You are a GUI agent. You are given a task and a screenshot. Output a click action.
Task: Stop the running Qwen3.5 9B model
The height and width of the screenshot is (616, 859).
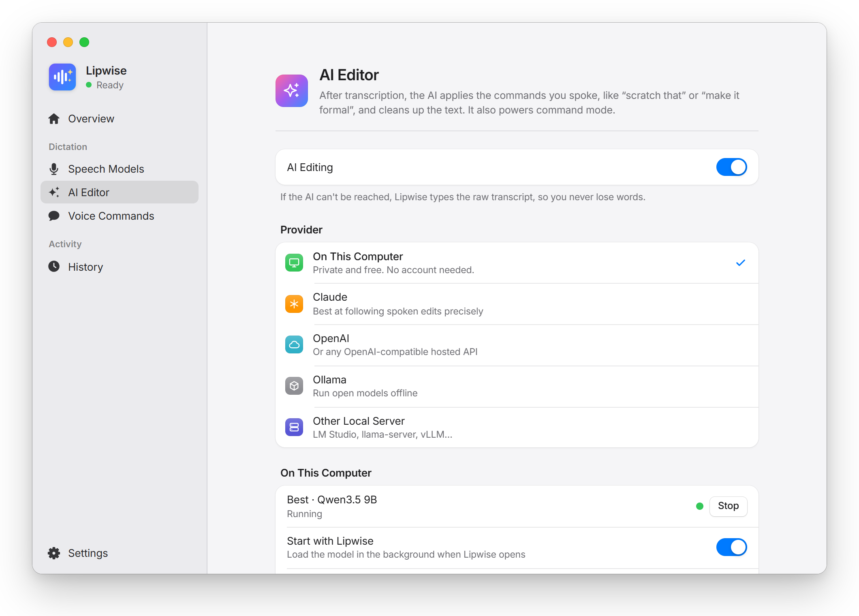pos(728,506)
